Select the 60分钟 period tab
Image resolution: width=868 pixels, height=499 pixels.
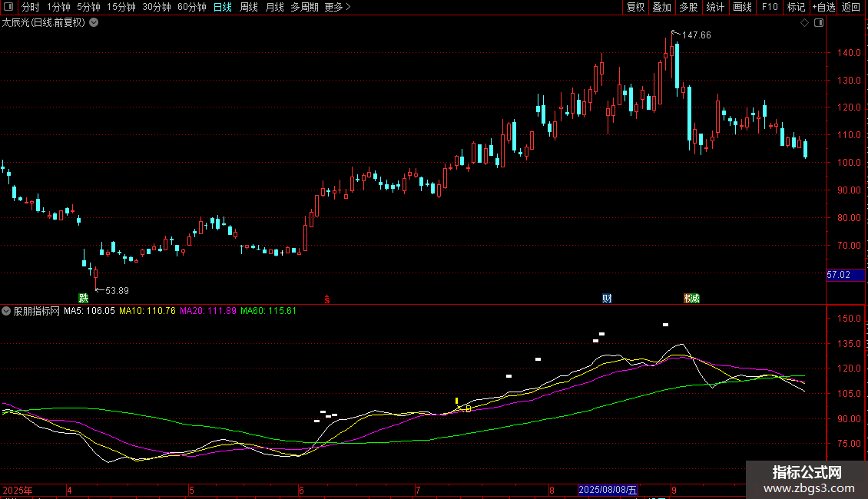191,7
